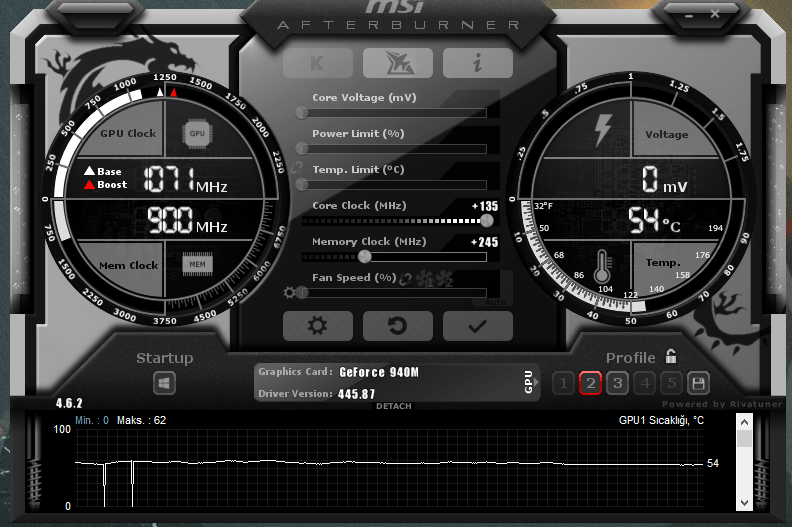Click the 900 MHz memory clock reading
This screenshot has height=527, width=792.
pyautogui.click(x=187, y=220)
